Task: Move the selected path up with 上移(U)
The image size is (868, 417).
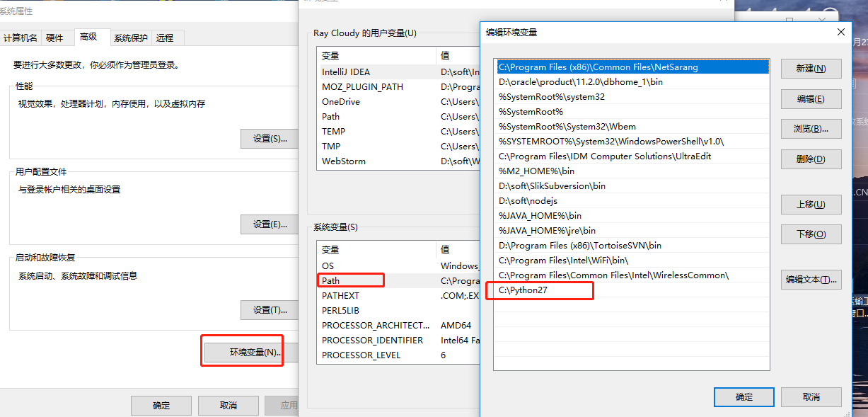Action: tap(811, 205)
